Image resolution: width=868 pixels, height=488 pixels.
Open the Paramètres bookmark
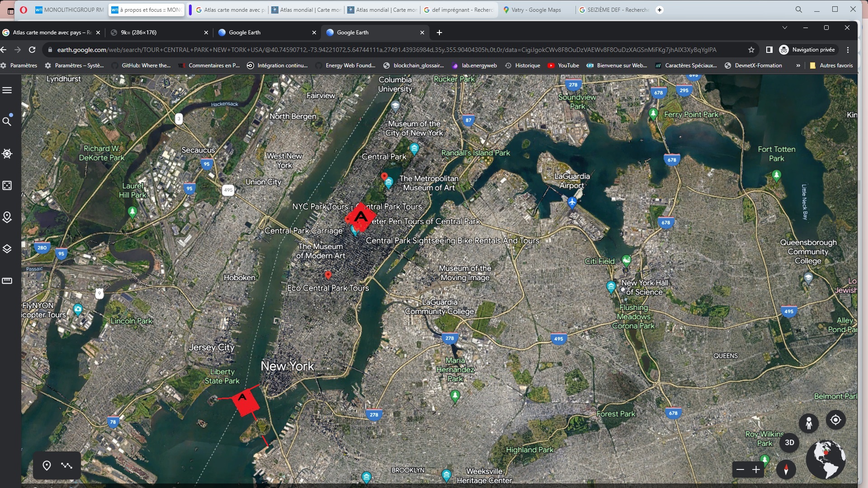coord(19,66)
